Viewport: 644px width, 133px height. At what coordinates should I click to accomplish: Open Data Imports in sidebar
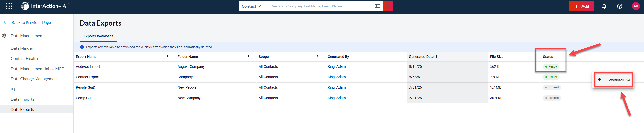(x=22, y=99)
